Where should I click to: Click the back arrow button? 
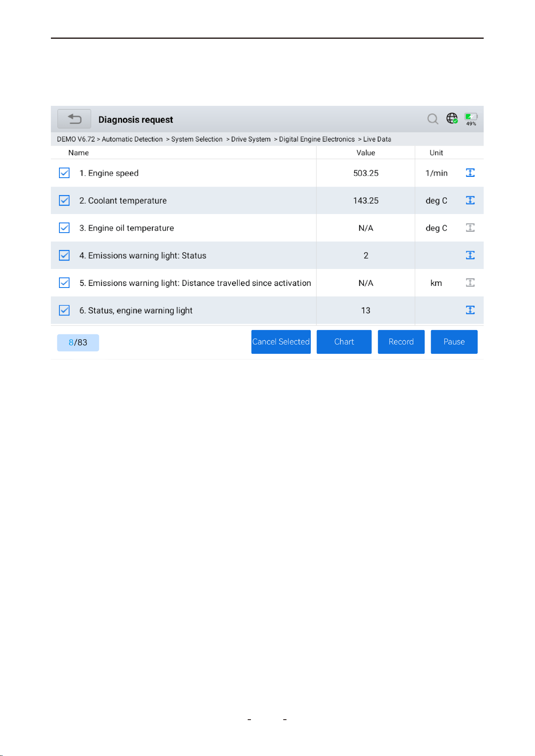point(74,119)
